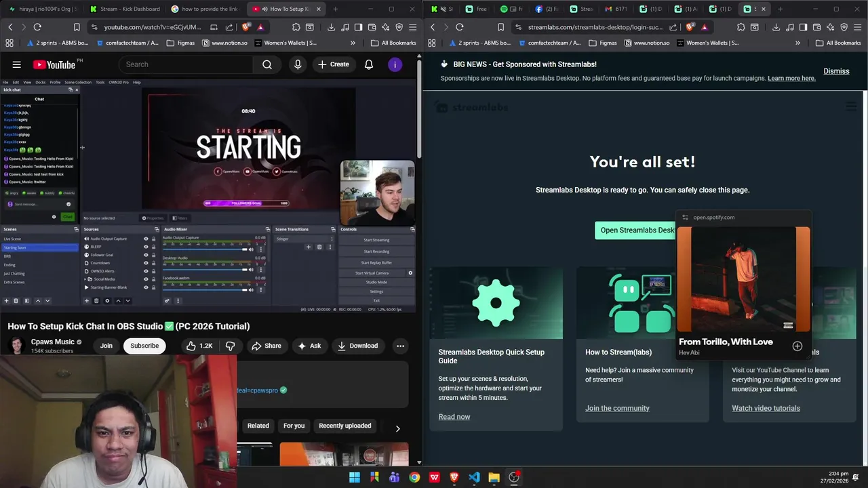Click Brave Shields icon in YouTube window
The width and height of the screenshot is (868, 488).
(x=246, y=27)
